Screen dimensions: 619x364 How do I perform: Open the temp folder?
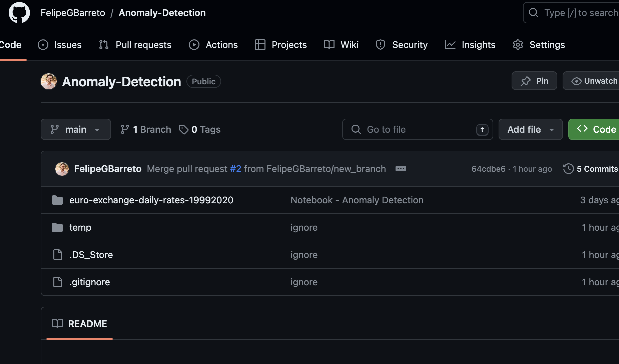pyautogui.click(x=80, y=227)
